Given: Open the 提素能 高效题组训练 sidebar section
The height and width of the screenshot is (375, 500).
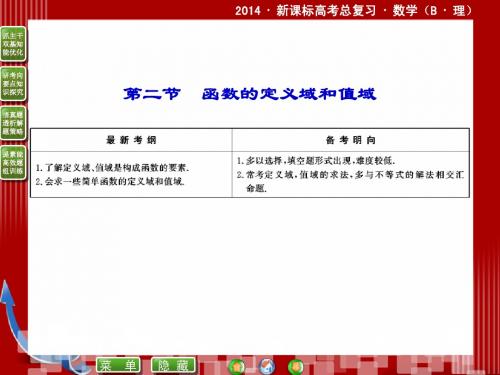Looking at the screenshot, I should (13, 163).
